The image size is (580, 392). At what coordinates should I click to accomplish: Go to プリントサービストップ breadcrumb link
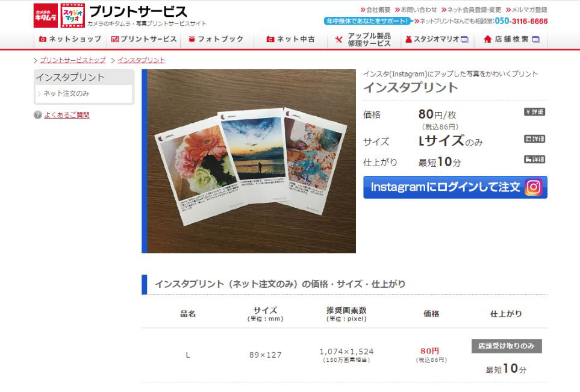[73, 60]
